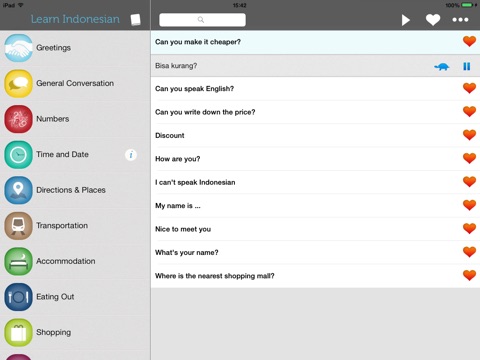This screenshot has height=360, width=480.
Task: Expand the 'Can you speak English?' phrase
Action: [x=315, y=89]
